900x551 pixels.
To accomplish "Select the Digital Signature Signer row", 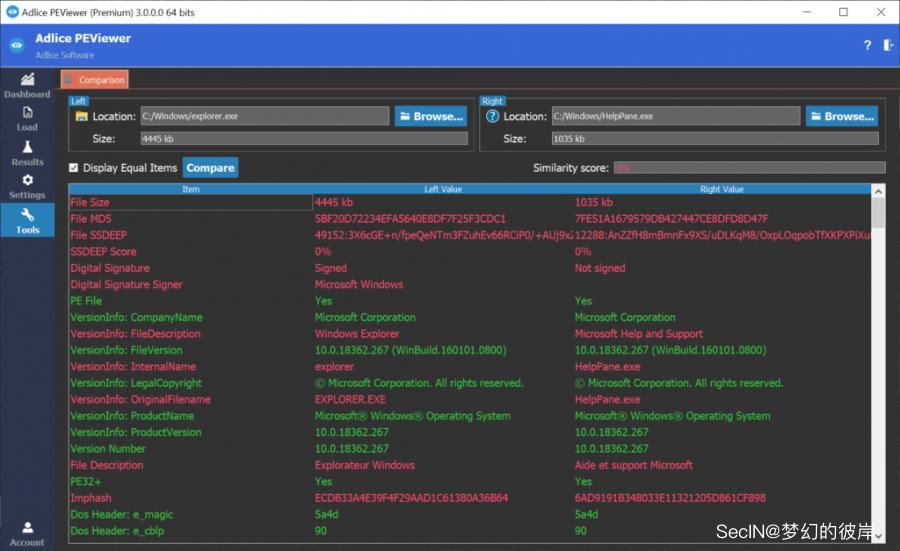I will pos(470,284).
